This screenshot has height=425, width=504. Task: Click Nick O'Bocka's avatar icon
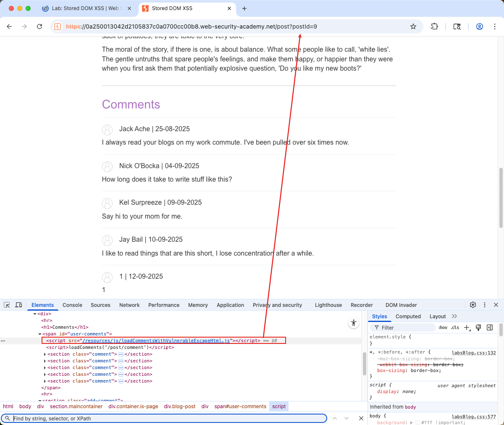tap(108, 166)
